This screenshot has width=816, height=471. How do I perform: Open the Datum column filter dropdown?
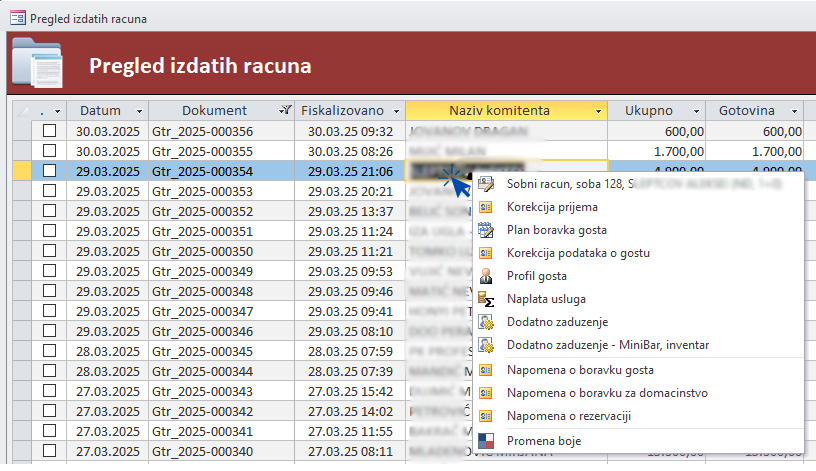139,110
